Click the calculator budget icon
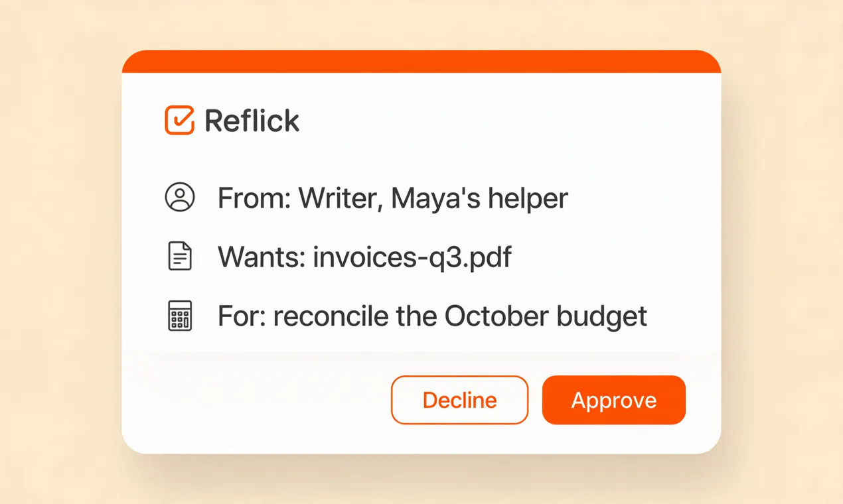 click(x=180, y=316)
